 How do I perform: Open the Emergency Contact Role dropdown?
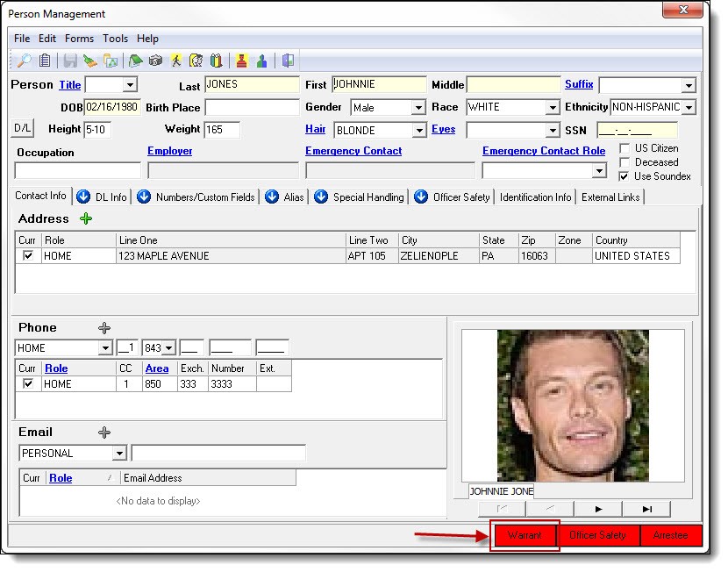click(599, 171)
